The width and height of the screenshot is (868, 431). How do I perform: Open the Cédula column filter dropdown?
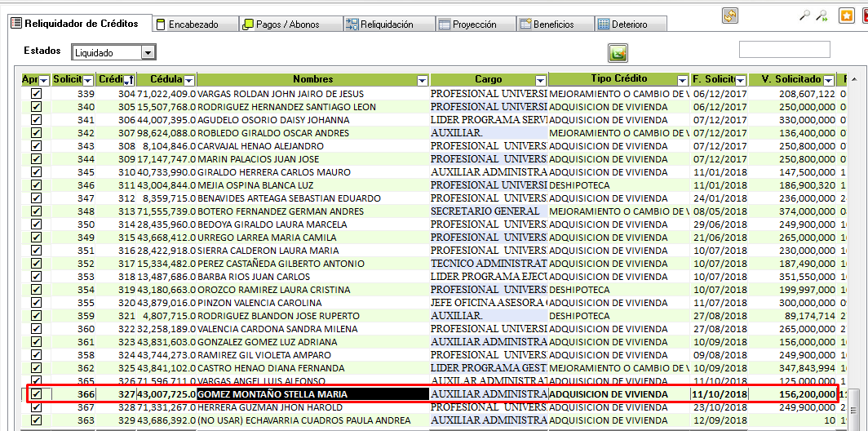(x=189, y=80)
